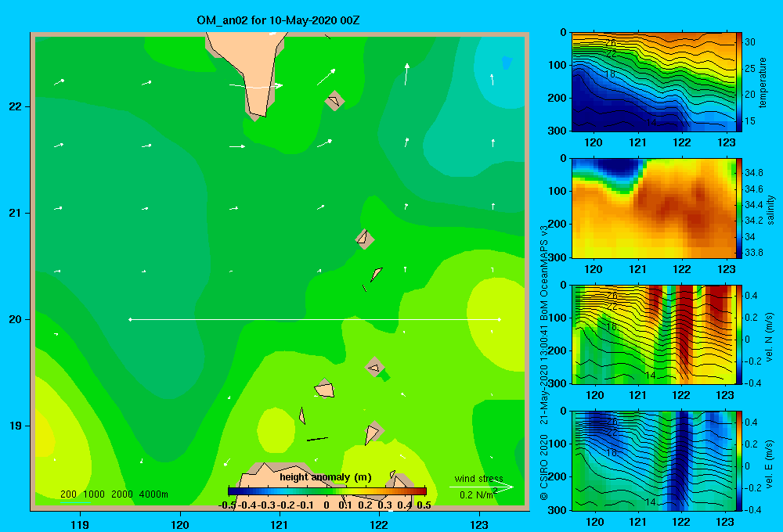
Task: Click the '0.5' label on the height anomaly scale
Action: 424,505
